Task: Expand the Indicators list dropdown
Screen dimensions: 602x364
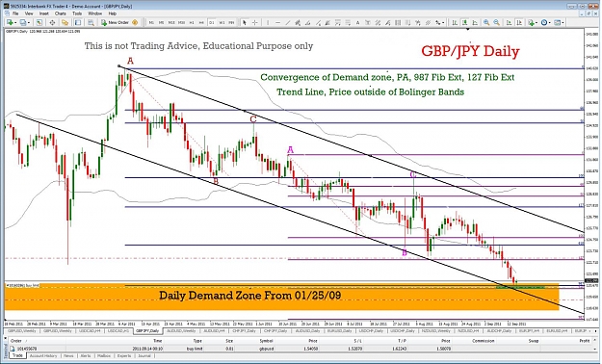Action: (537, 23)
